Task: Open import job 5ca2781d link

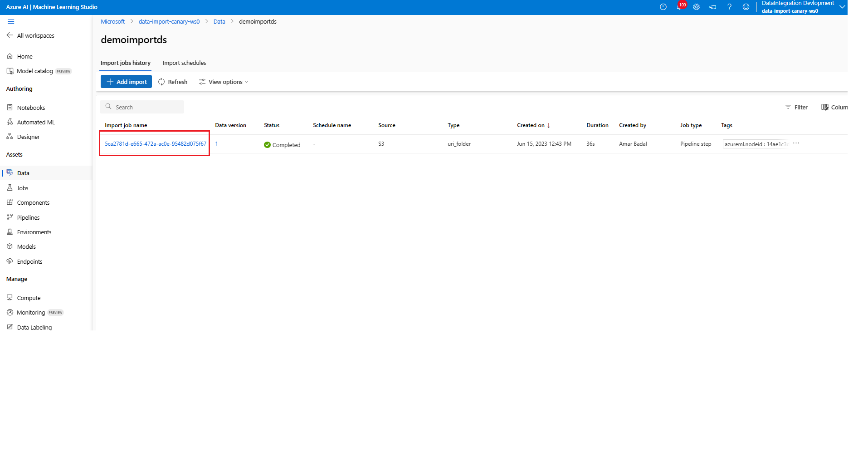Action: pyautogui.click(x=156, y=144)
